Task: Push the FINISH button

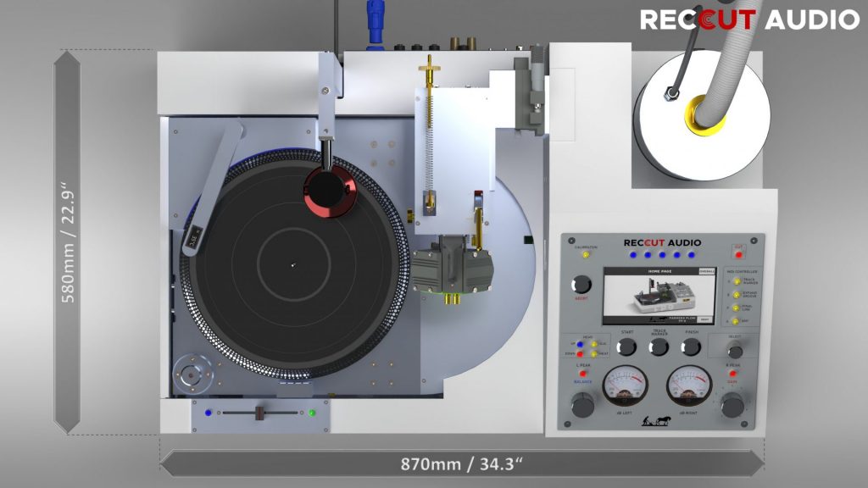Action: (x=691, y=347)
